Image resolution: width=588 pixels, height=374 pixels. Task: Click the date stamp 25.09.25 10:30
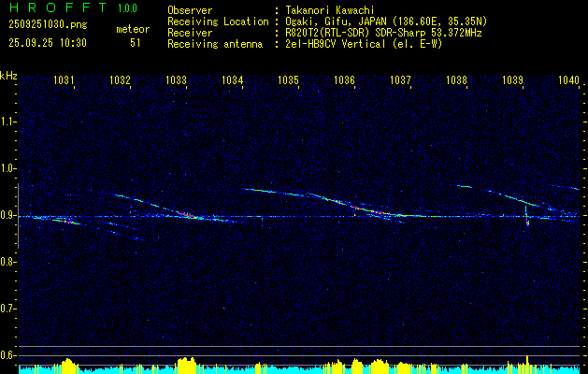point(48,43)
